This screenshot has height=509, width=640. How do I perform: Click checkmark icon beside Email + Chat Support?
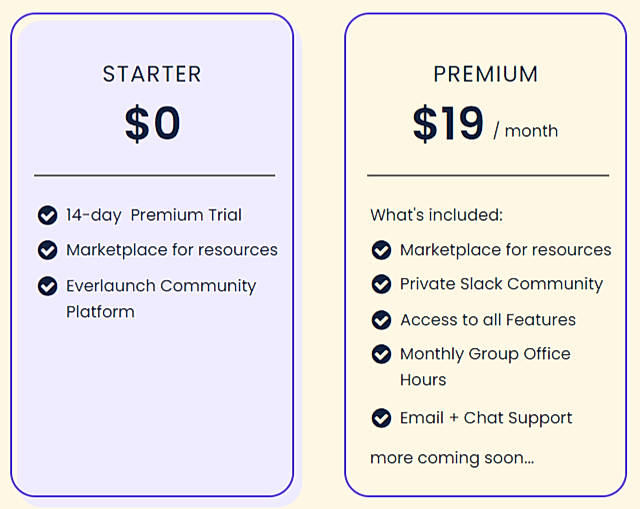pyautogui.click(x=381, y=418)
